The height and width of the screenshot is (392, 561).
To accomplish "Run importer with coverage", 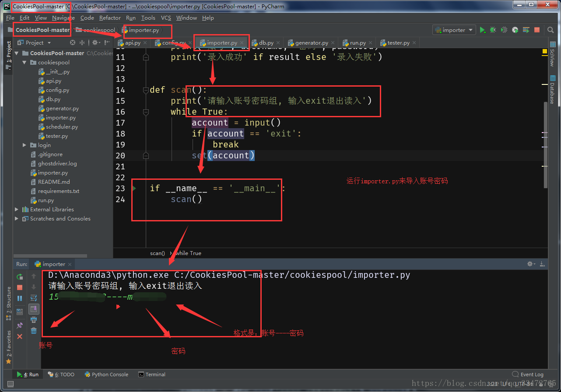I will [x=504, y=30].
